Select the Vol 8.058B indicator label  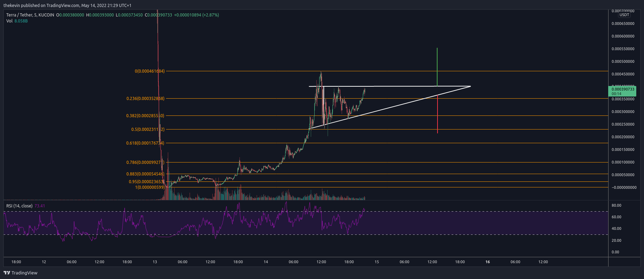tap(17, 21)
